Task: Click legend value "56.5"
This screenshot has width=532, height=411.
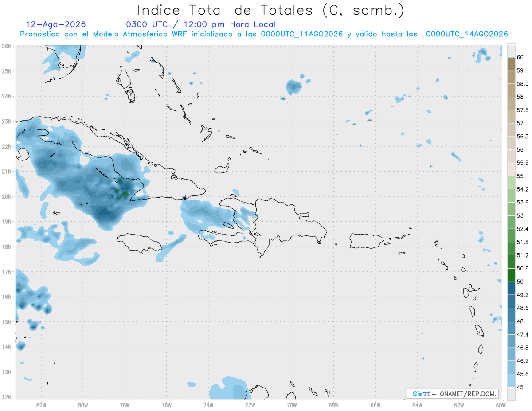Action: [x=522, y=137]
